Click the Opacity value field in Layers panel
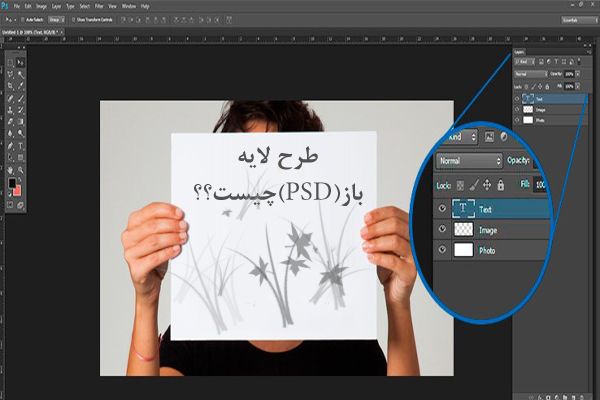Image resolution: width=600 pixels, height=400 pixels. (x=569, y=74)
